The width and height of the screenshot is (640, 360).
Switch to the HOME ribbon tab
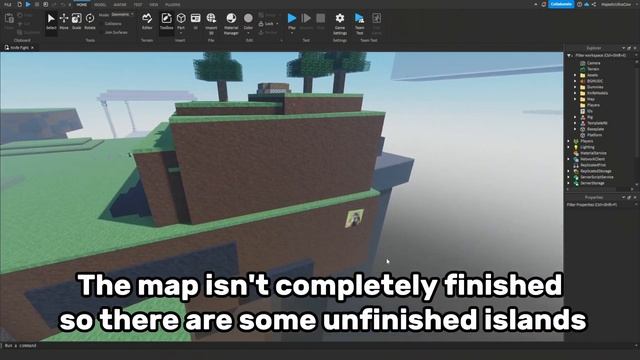(x=82, y=4)
